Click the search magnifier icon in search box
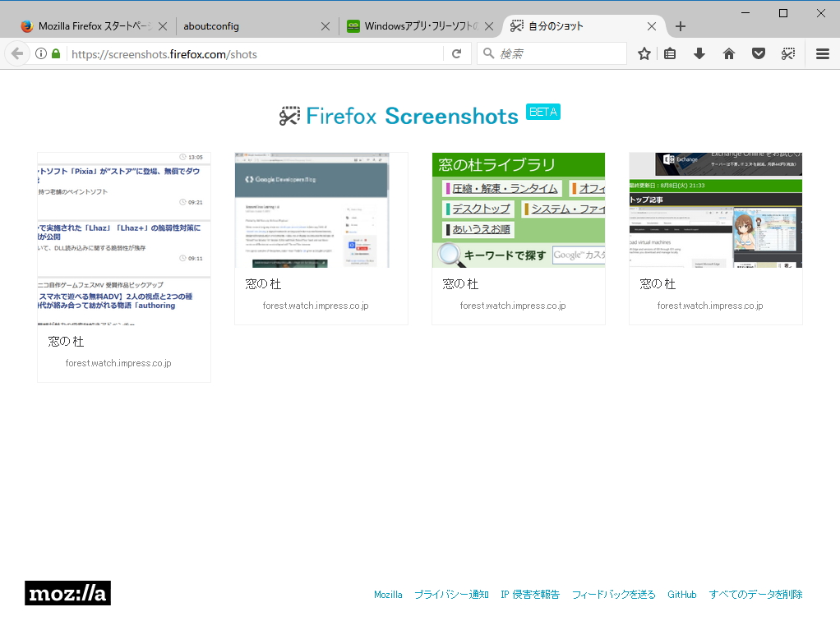 488,53
